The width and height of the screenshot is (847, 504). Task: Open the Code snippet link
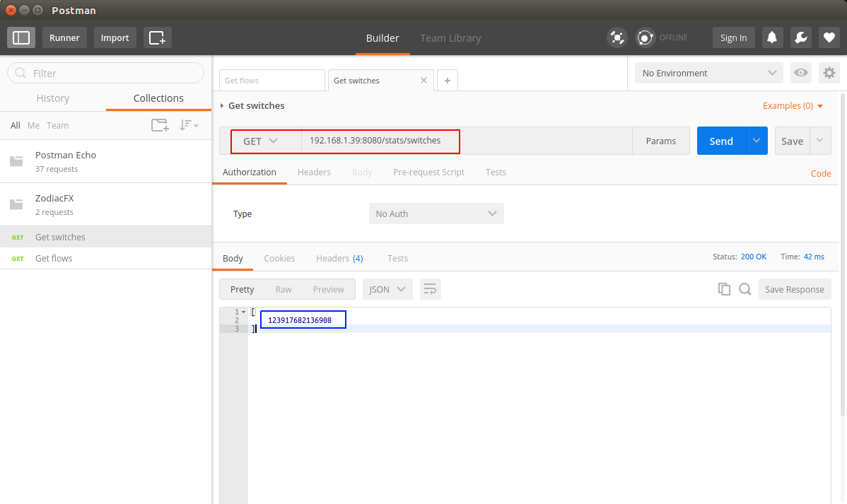click(821, 173)
